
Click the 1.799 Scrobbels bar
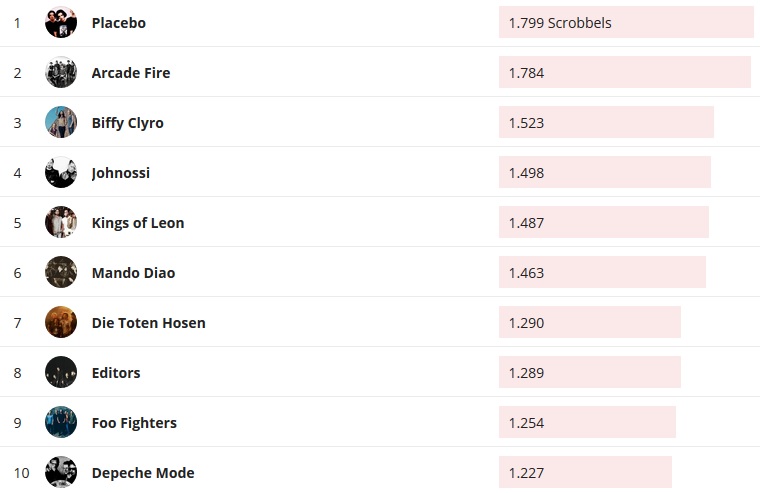point(626,22)
